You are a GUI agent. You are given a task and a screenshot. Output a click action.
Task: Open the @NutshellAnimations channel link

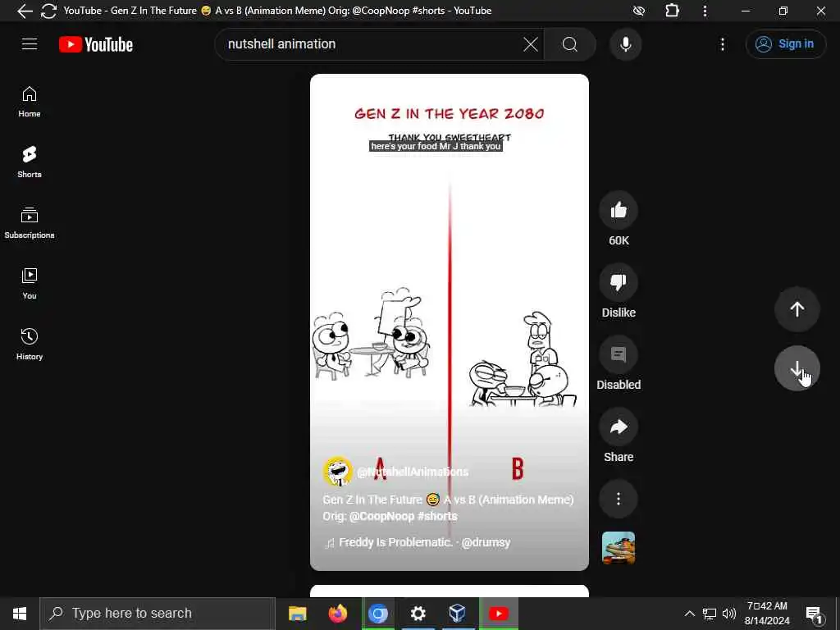(x=413, y=472)
